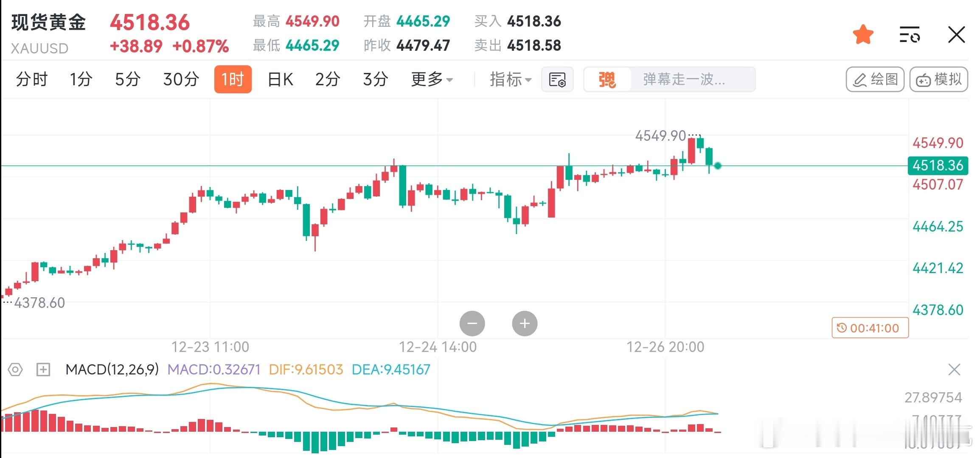
Task: Open the 模拟 simulation button
Action: pos(938,79)
